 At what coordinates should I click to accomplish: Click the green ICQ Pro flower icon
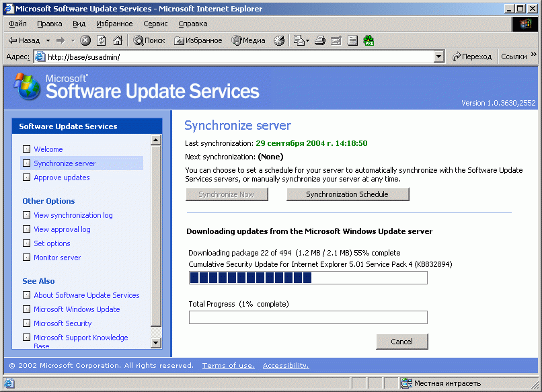point(369,40)
